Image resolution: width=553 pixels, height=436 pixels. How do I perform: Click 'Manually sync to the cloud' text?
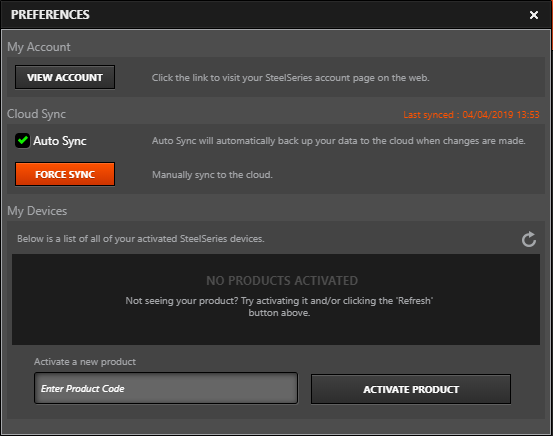point(212,175)
